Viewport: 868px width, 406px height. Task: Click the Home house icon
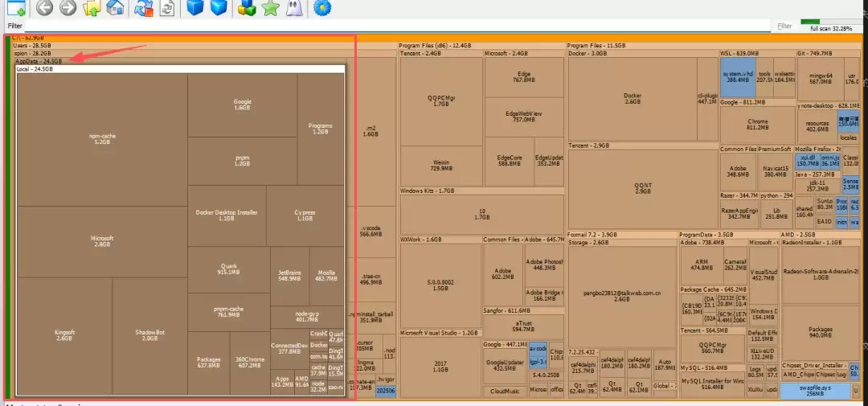tap(115, 7)
